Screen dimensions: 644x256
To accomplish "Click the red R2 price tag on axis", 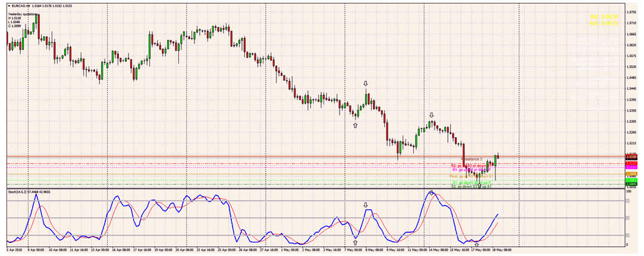I will point(632,164).
